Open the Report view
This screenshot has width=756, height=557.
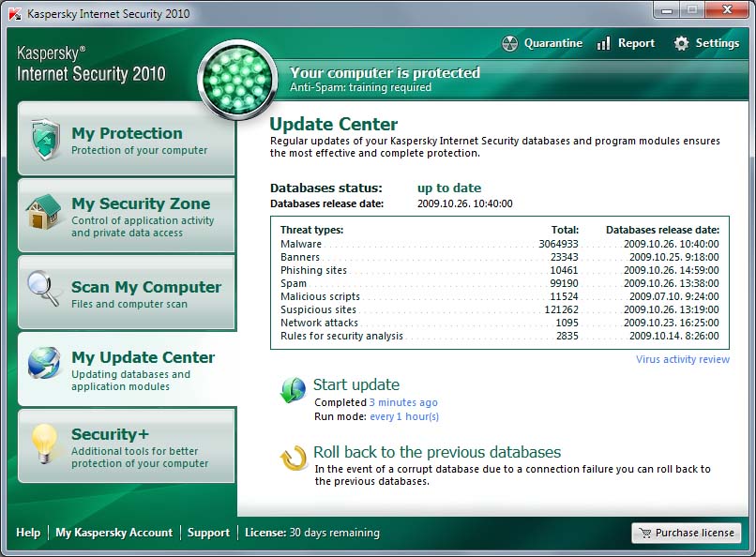click(x=626, y=43)
